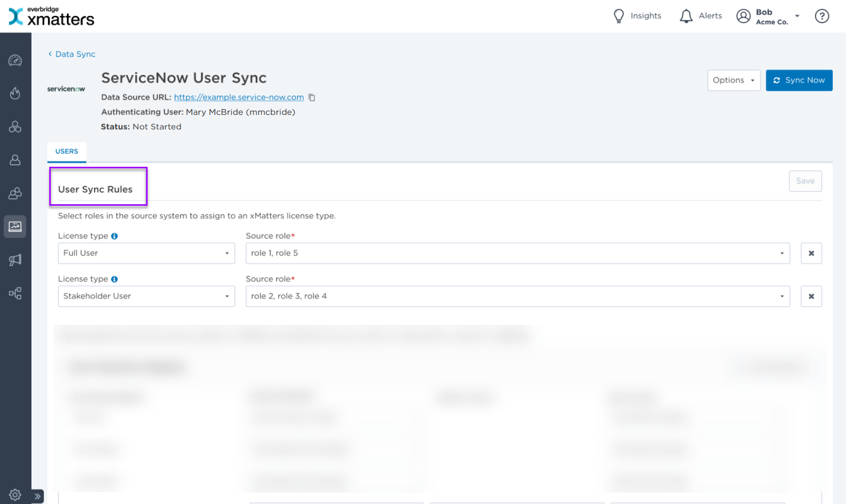The width and height of the screenshot is (846, 504).
Task: Open the settings gear in sidebar
Action: [x=15, y=495]
